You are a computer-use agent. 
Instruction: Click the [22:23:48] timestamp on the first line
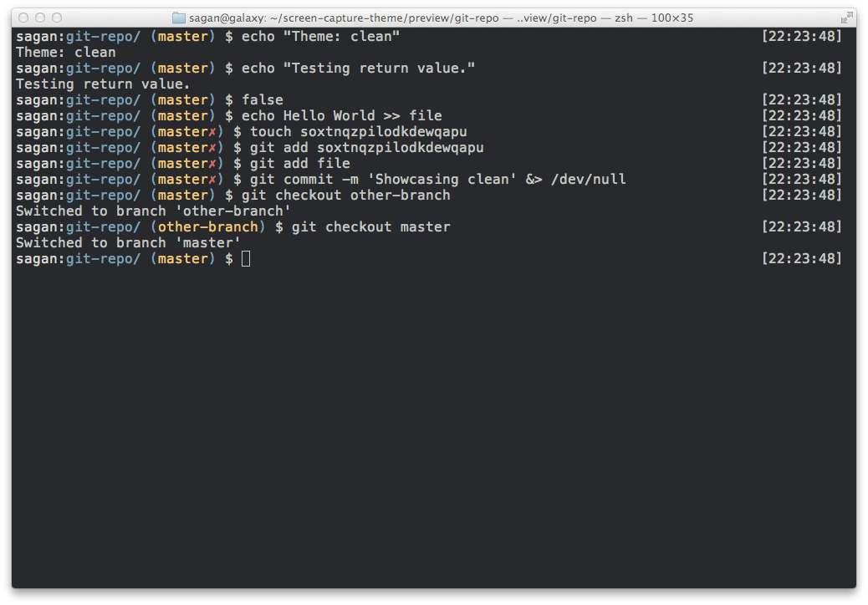tap(802, 36)
